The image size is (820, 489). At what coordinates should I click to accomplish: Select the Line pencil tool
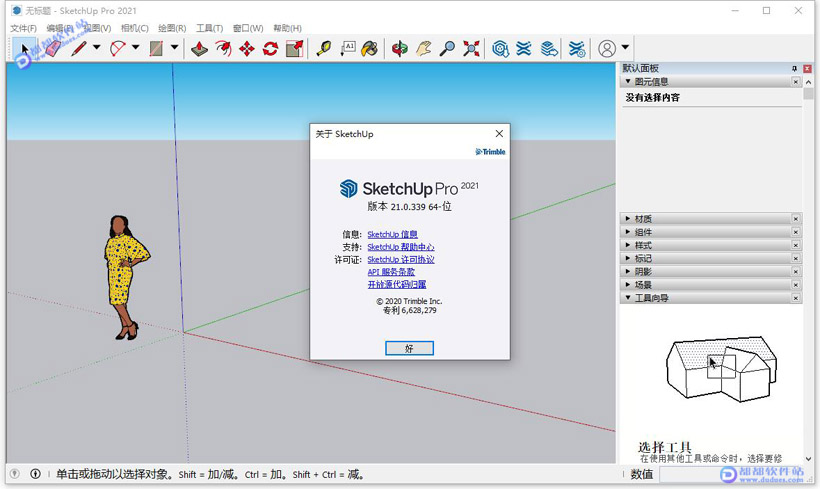[79, 49]
